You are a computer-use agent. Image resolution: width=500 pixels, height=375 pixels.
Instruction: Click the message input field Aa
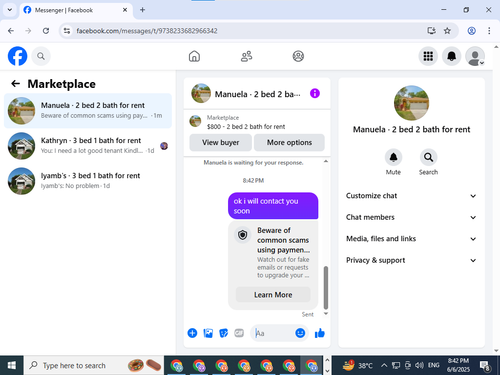tap(273, 333)
